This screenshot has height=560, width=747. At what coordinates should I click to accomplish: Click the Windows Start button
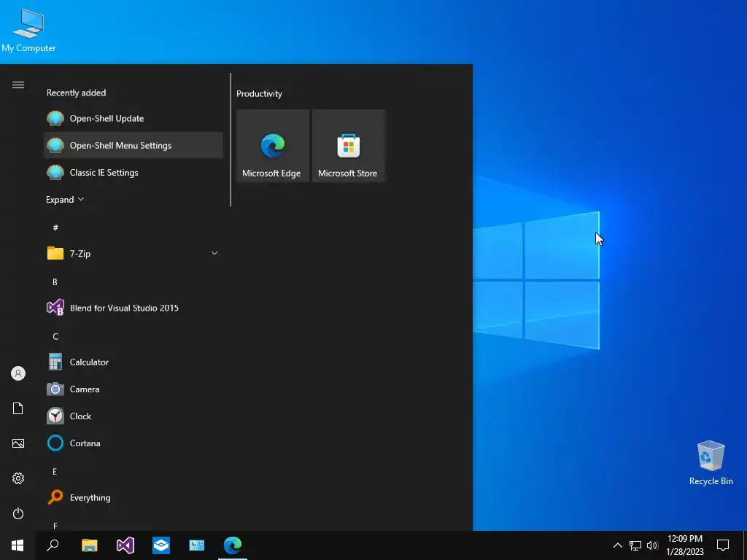point(18,545)
